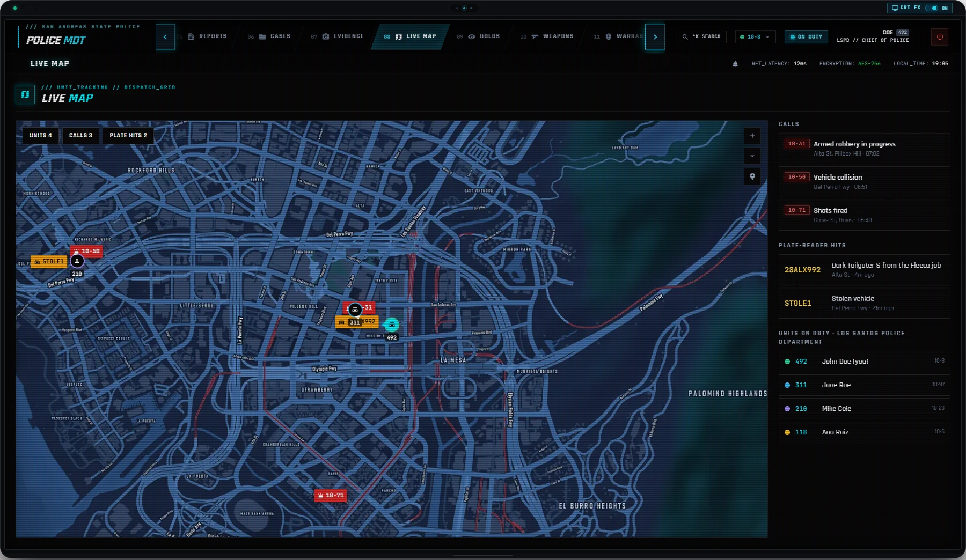The image size is (966, 560).
Task: Zoom in the map with plus
Action: point(752,136)
